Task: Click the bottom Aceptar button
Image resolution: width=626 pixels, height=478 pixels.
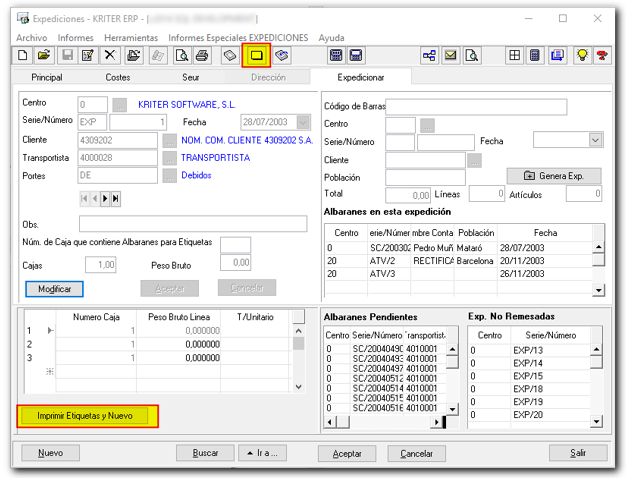Action: (x=347, y=454)
